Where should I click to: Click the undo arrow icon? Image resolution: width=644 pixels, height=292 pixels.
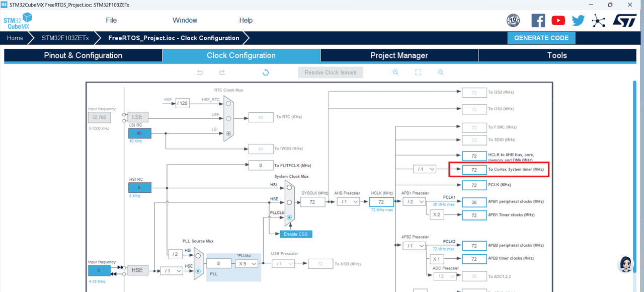pos(199,72)
